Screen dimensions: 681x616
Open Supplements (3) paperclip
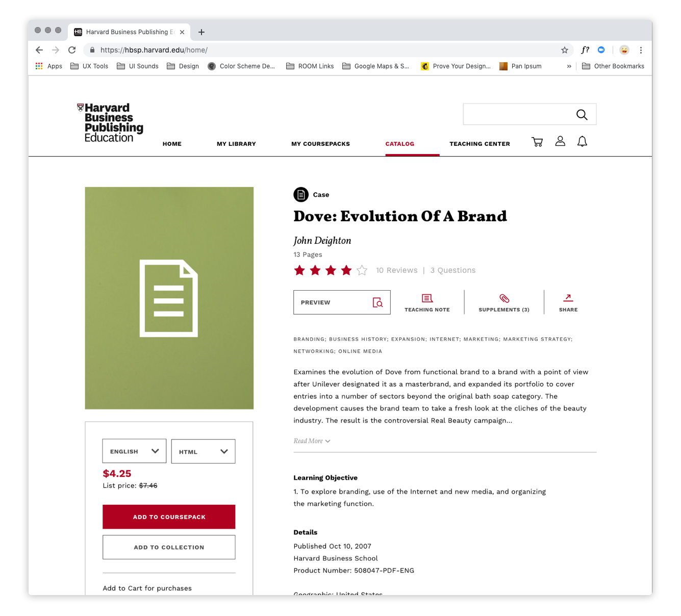pyautogui.click(x=504, y=302)
